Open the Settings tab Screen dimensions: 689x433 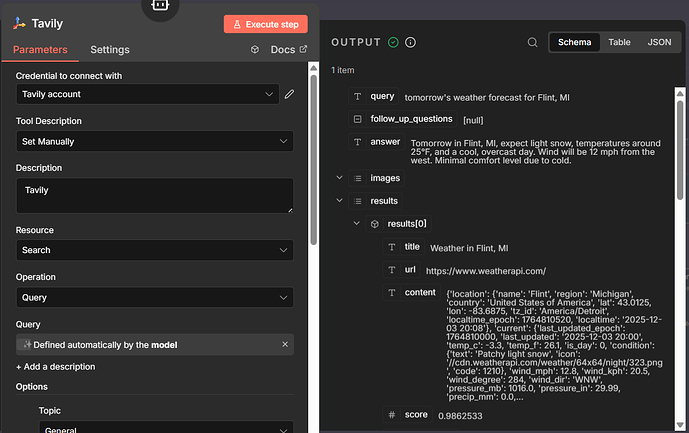110,49
